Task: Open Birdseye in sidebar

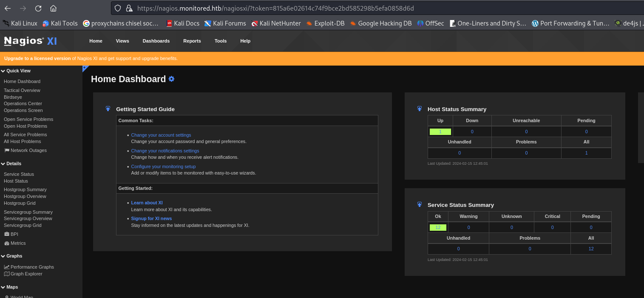Action: (x=13, y=97)
